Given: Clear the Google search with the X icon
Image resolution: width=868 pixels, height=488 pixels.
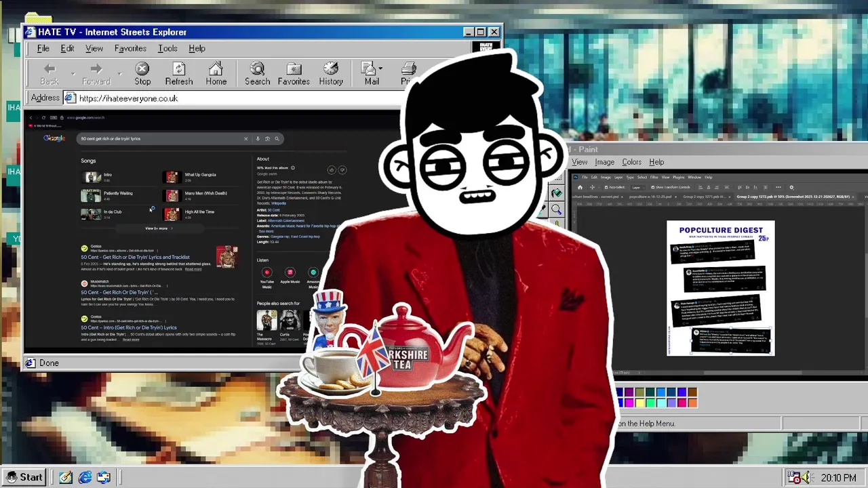Looking at the screenshot, I should [x=246, y=138].
